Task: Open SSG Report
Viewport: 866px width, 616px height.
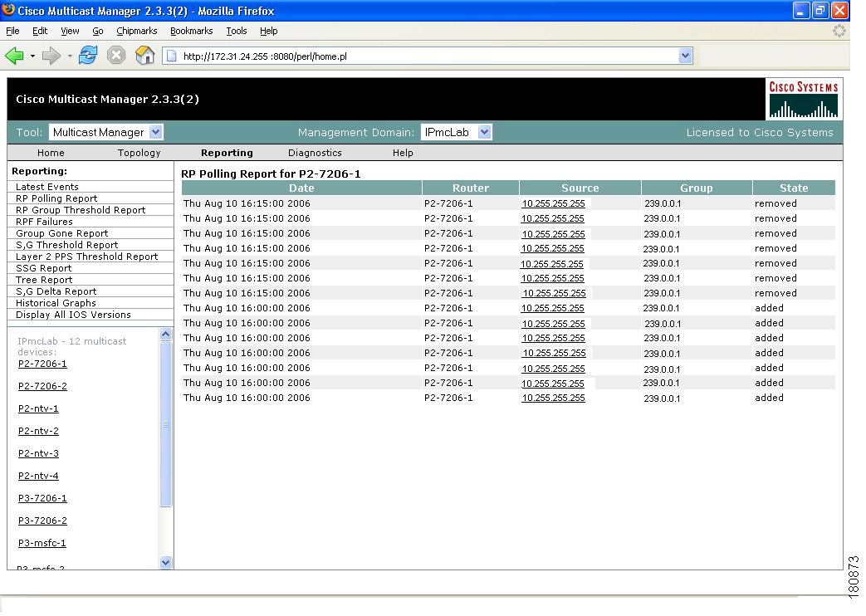Action: tap(44, 268)
